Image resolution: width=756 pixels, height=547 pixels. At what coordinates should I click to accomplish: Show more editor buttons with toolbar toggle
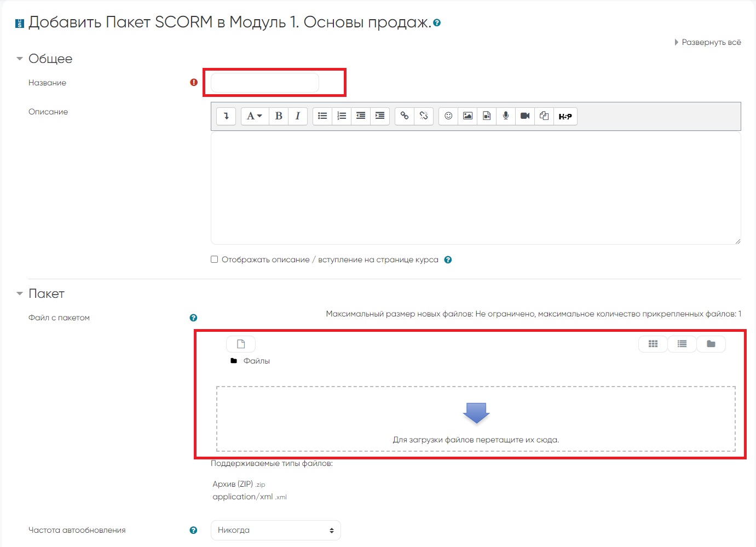226,116
